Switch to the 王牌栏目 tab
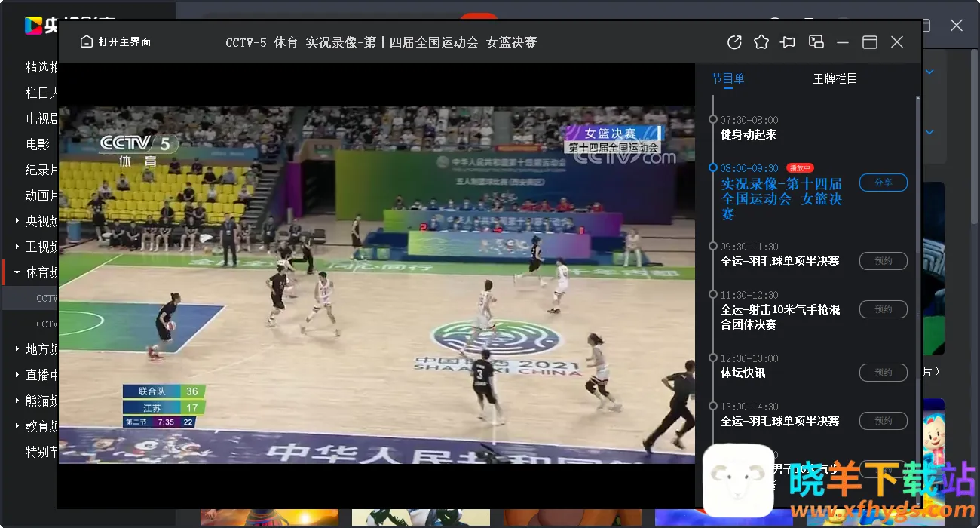 click(x=835, y=78)
